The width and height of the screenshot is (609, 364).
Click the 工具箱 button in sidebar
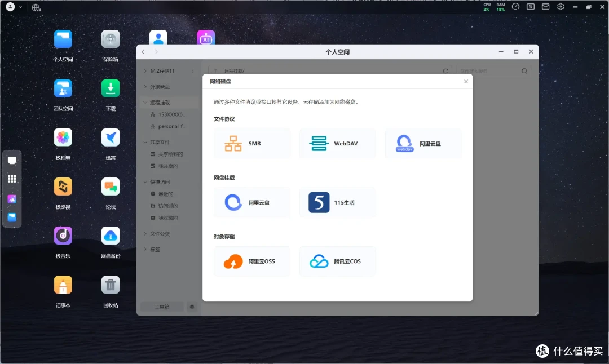tap(162, 307)
